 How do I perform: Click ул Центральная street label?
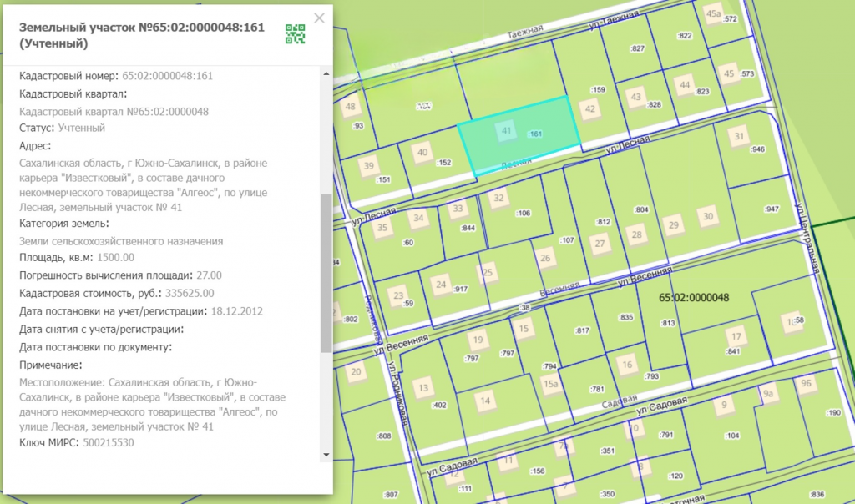pyautogui.click(x=807, y=238)
